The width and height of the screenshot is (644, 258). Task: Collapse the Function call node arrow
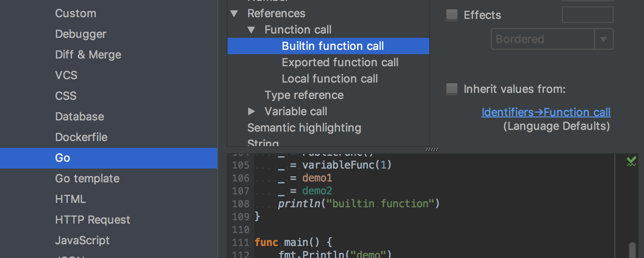[x=251, y=30]
